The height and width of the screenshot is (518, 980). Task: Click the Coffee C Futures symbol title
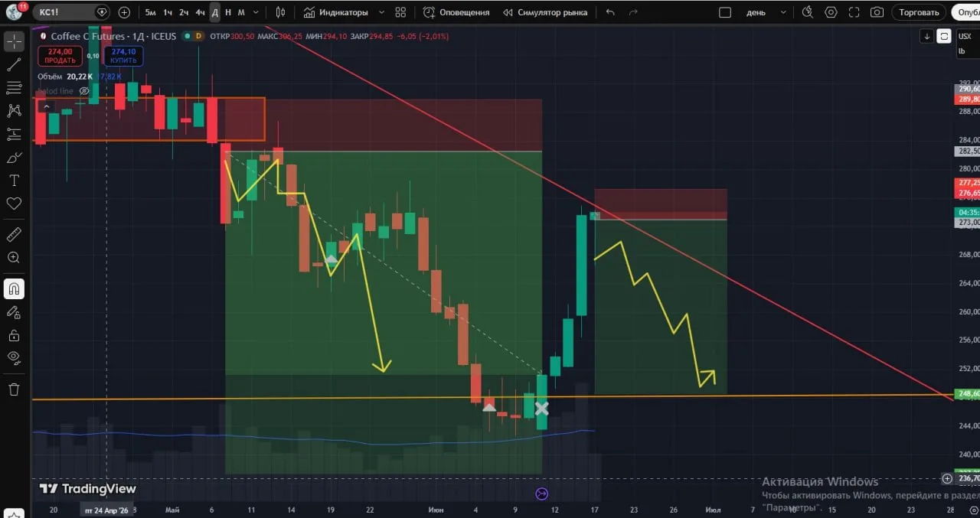click(90, 36)
